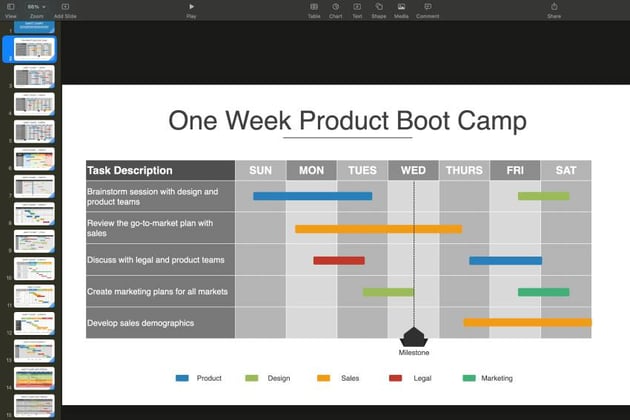630x420 pixels.
Task: Open the Media insert menu
Action: [401, 8]
